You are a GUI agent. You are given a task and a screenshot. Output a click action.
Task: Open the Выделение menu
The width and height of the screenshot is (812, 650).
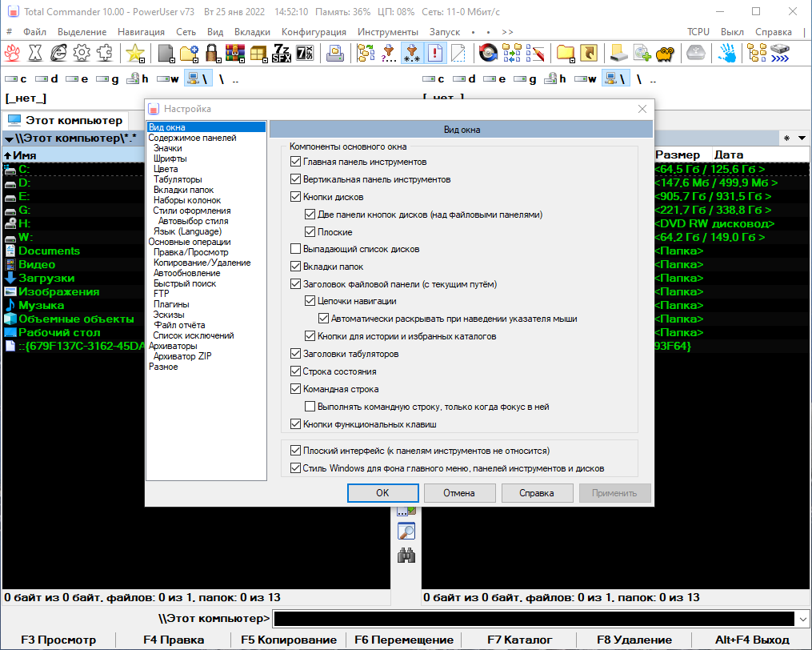[82, 31]
